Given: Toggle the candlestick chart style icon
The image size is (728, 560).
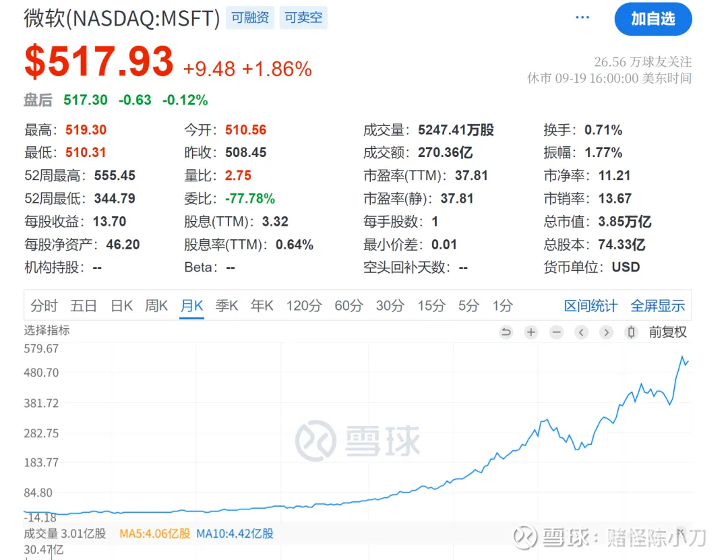Looking at the screenshot, I should coord(631,332).
